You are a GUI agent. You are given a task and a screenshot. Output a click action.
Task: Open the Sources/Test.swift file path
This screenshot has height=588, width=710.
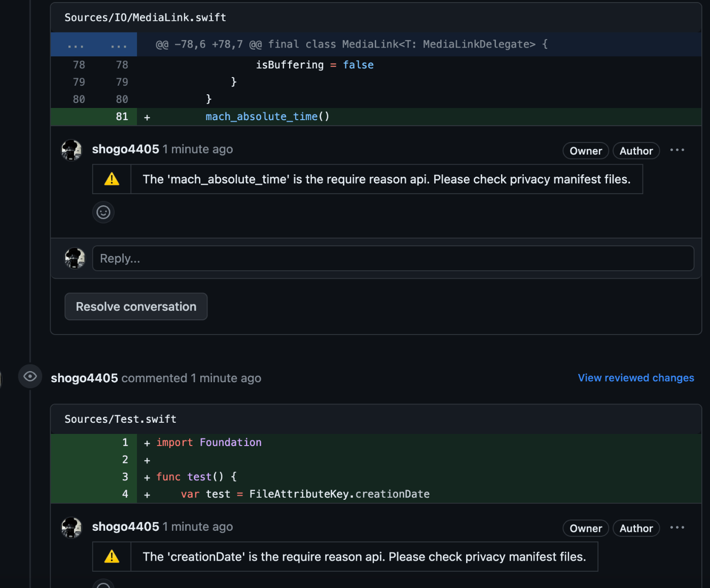pyautogui.click(x=120, y=419)
